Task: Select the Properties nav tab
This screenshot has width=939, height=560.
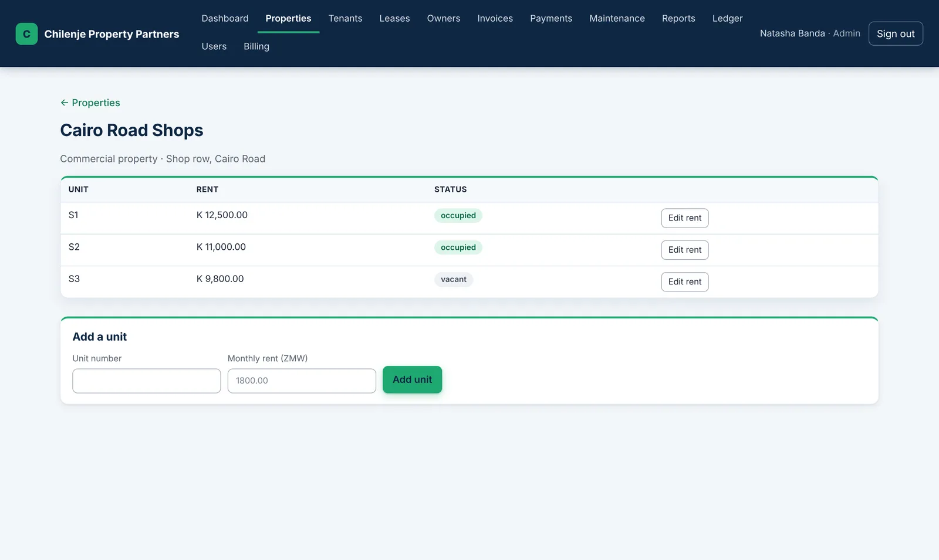Action: 288,18
